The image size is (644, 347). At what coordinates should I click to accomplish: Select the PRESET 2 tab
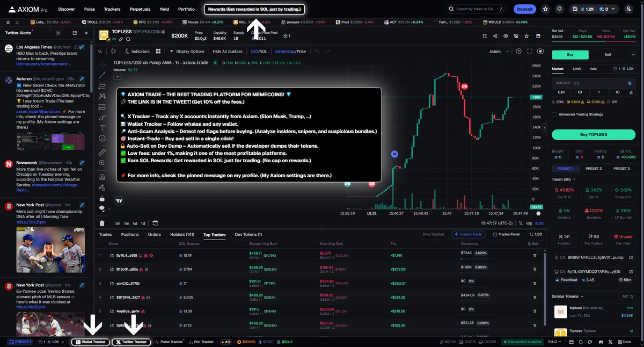tap(593, 169)
